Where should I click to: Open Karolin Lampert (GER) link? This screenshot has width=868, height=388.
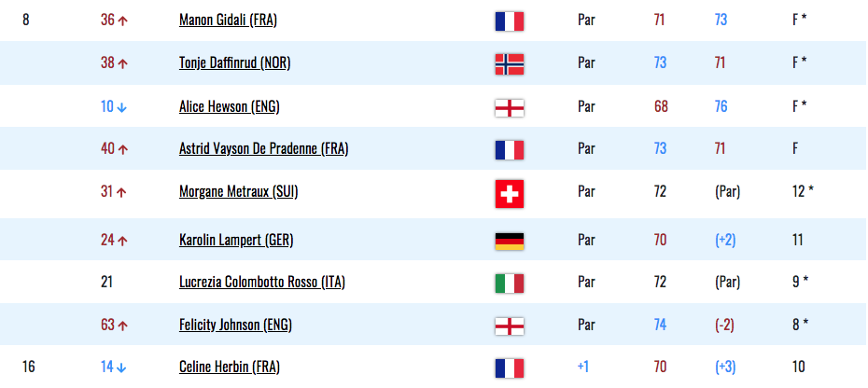236,241
